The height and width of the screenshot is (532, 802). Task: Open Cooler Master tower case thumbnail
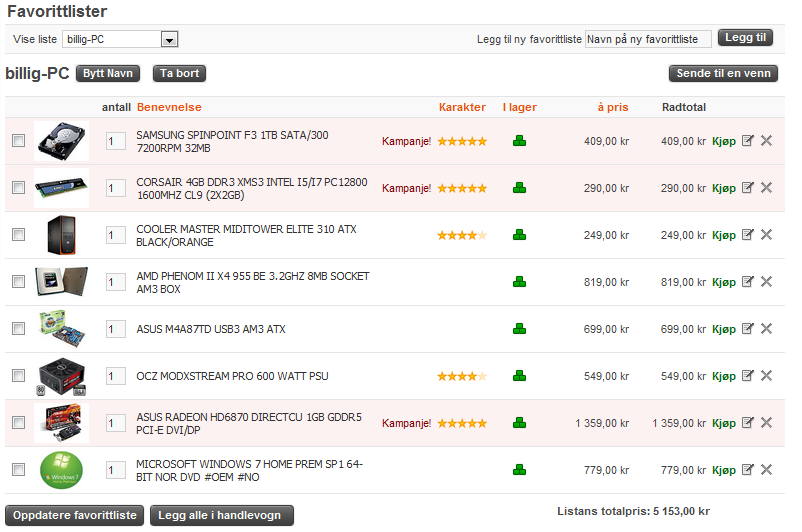[61, 235]
